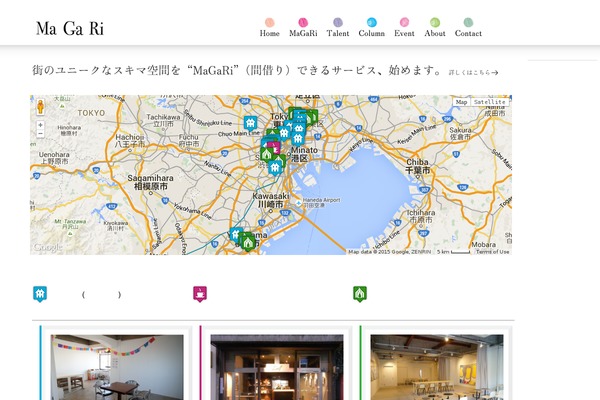Click the Google logo on map

(x=48, y=247)
